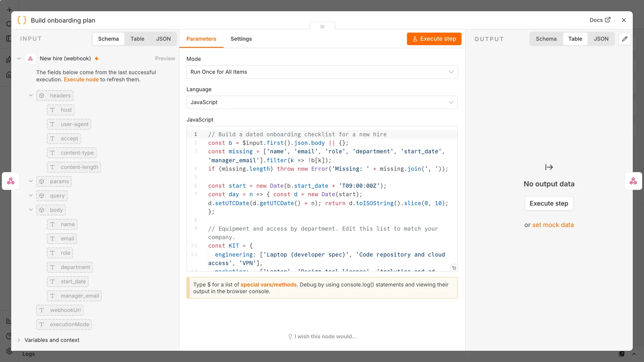Viewport: 644px width, 362px height.
Task: Click the set mock data link
Action: [x=553, y=225]
